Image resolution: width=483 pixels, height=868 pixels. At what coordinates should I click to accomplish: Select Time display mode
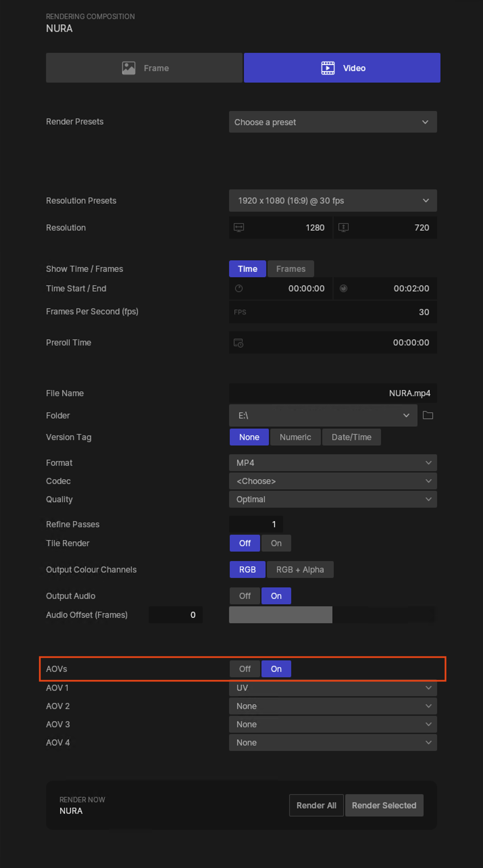coord(248,269)
